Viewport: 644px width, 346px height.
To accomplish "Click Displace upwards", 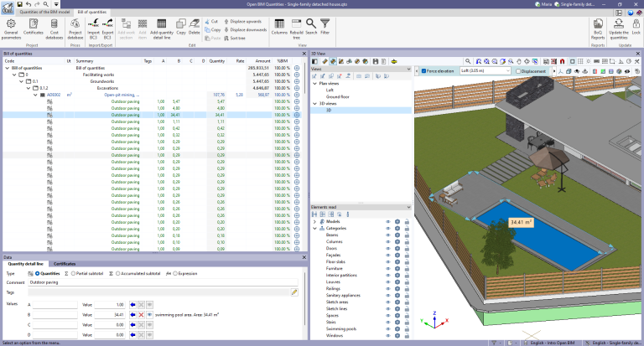I will click(x=242, y=21).
